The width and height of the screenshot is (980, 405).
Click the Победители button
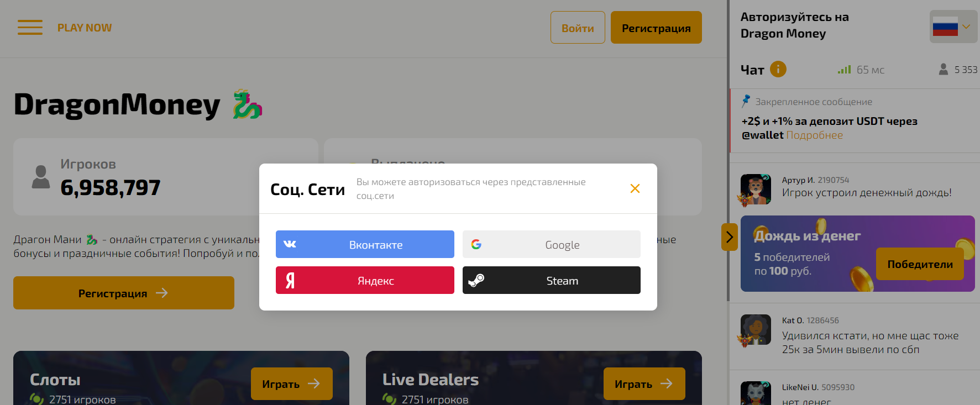(920, 264)
